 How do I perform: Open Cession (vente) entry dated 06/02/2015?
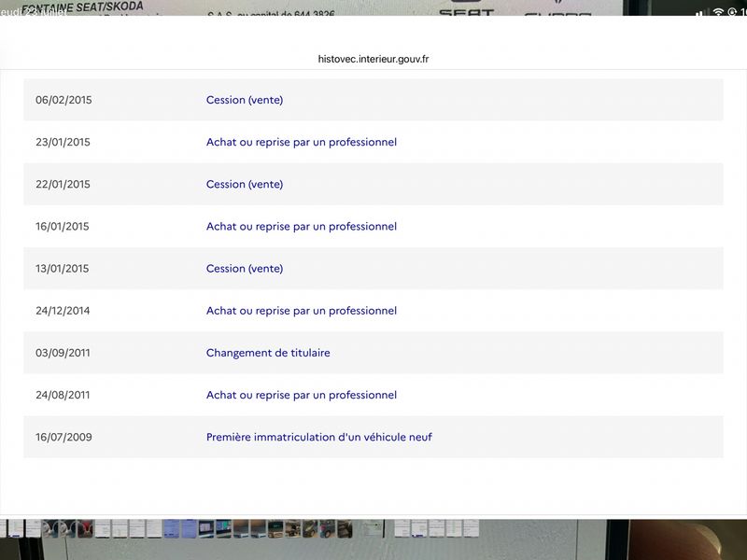pos(245,100)
